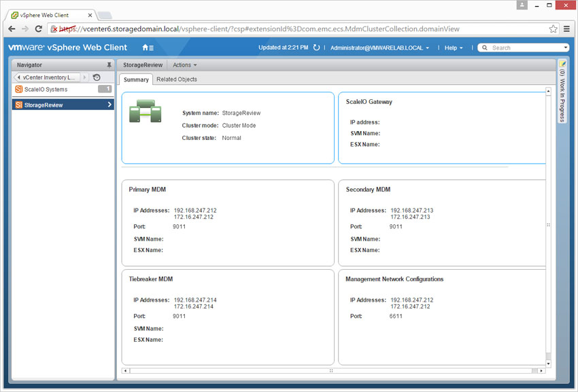578x392 pixels.
Task: Click the vSphere tab favicon
Action: [x=15, y=15]
